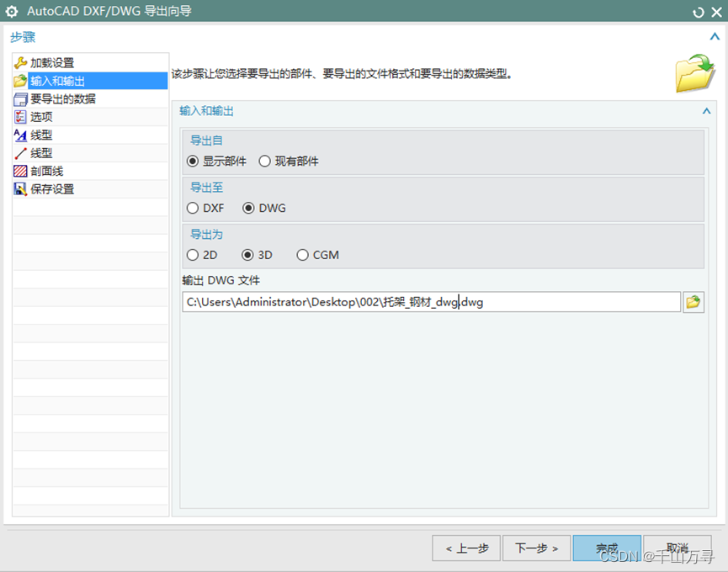The image size is (728, 572).
Task: Click the 输出 DWG 文件 label
Action: (x=221, y=280)
